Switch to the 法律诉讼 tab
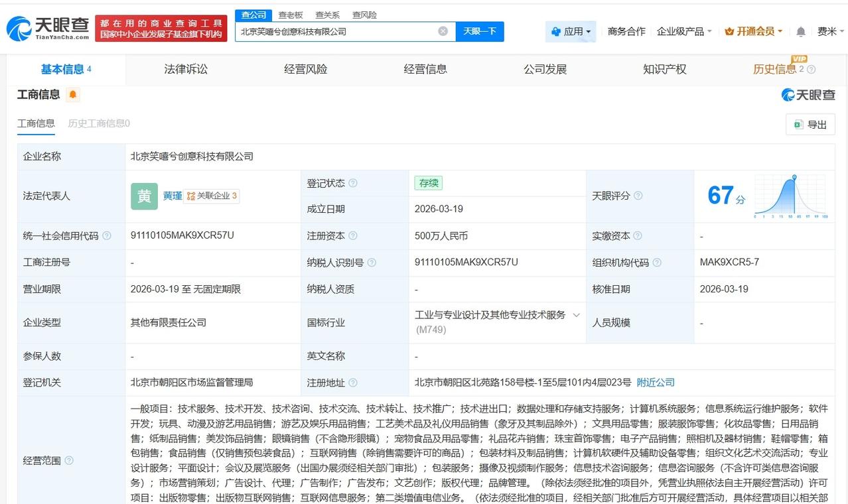Viewport: 848px width, 504px height. [186, 69]
